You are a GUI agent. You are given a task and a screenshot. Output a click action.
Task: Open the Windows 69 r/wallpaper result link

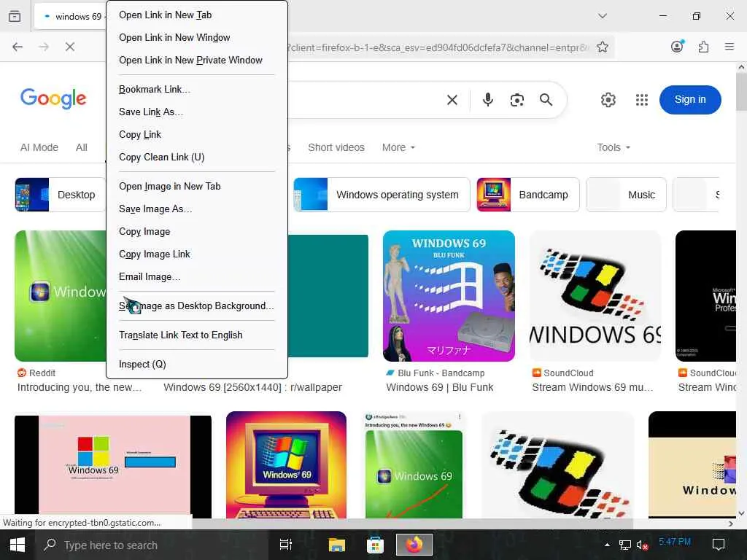click(x=252, y=388)
